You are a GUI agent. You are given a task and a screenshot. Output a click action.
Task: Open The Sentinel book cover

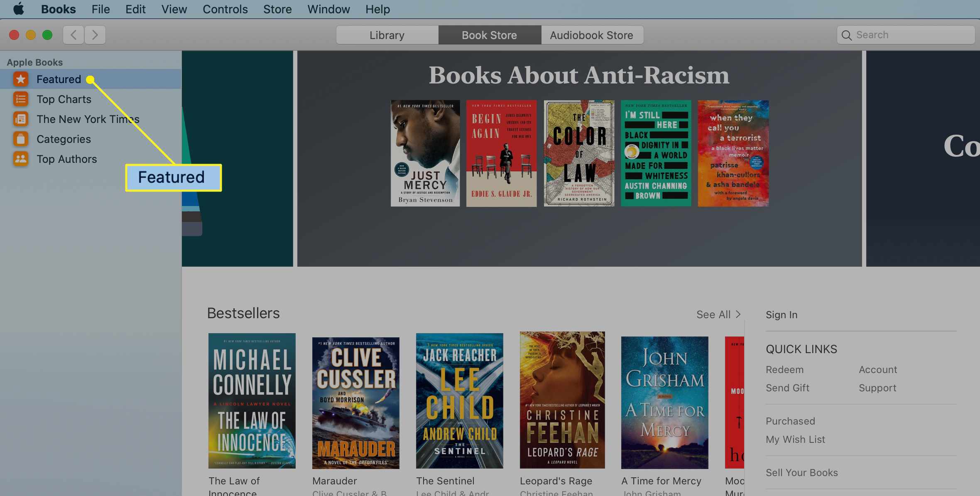click(x=460, y=400)
